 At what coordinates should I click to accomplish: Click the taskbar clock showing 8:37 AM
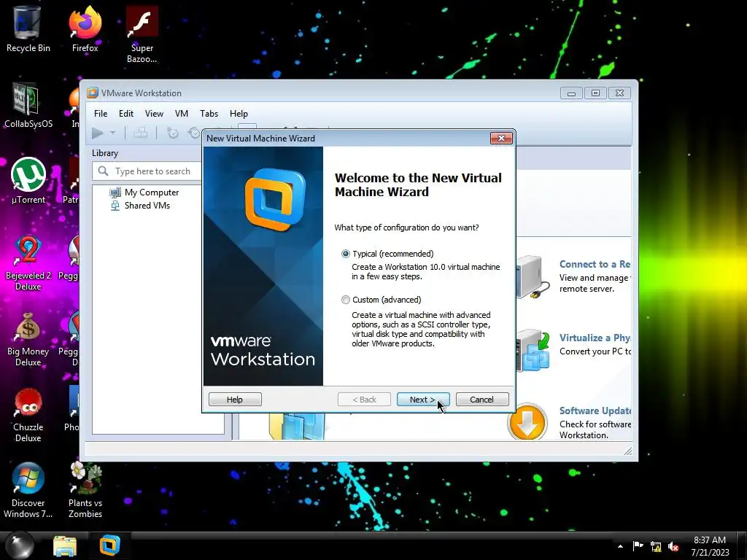709,546
